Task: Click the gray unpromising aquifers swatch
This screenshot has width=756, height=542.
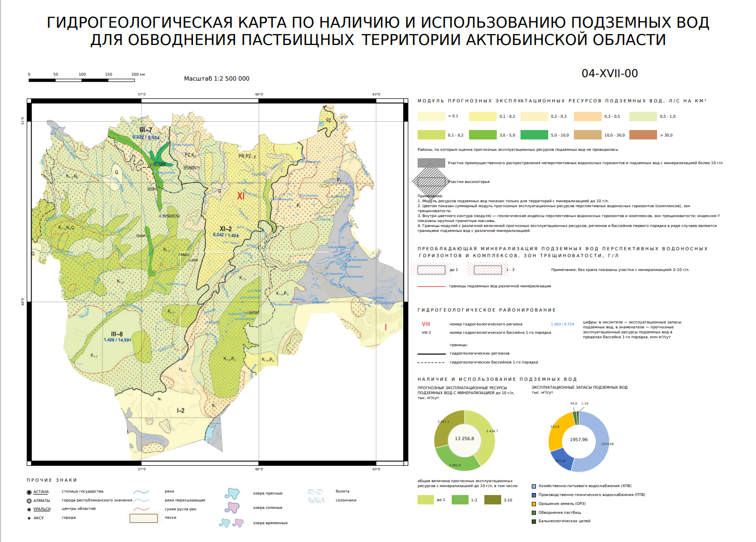Action: (431, 163)
